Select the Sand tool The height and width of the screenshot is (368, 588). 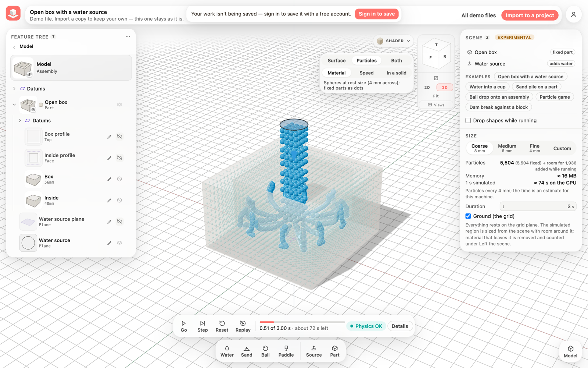pos(247,351)
